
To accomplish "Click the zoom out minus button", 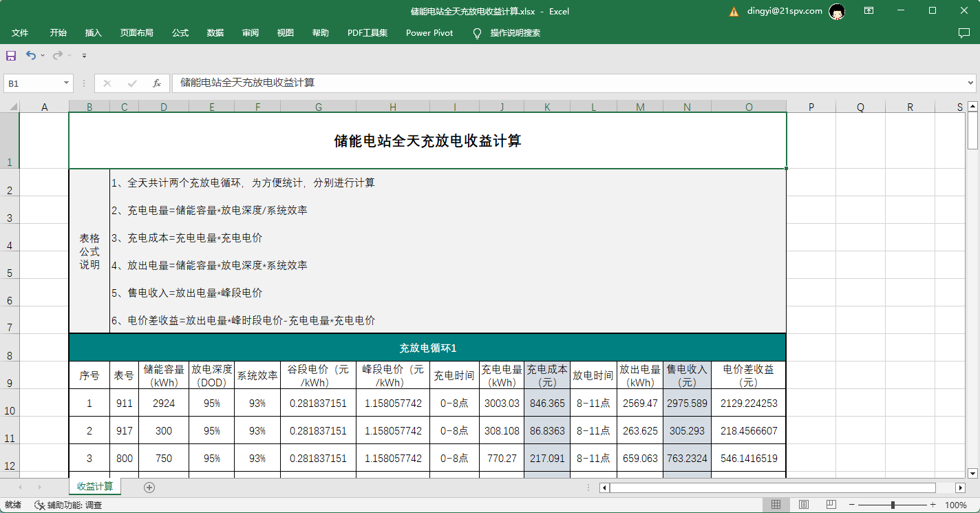I will point(852,505).
